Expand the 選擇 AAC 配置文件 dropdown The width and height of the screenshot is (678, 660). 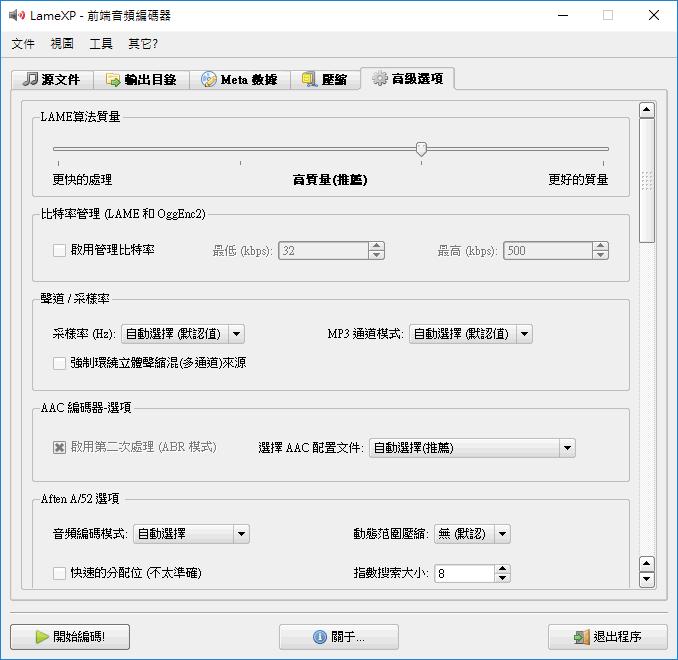[x=472, y=448]
